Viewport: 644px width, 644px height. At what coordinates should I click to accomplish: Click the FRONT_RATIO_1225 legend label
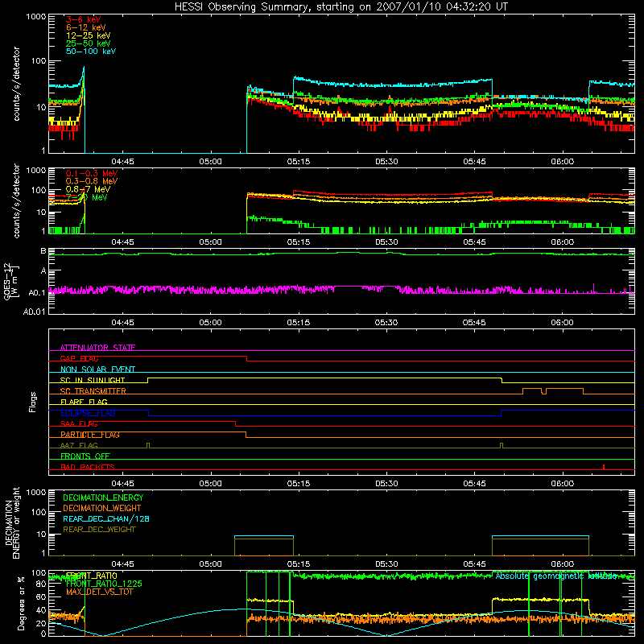click(x=104, y=584)
